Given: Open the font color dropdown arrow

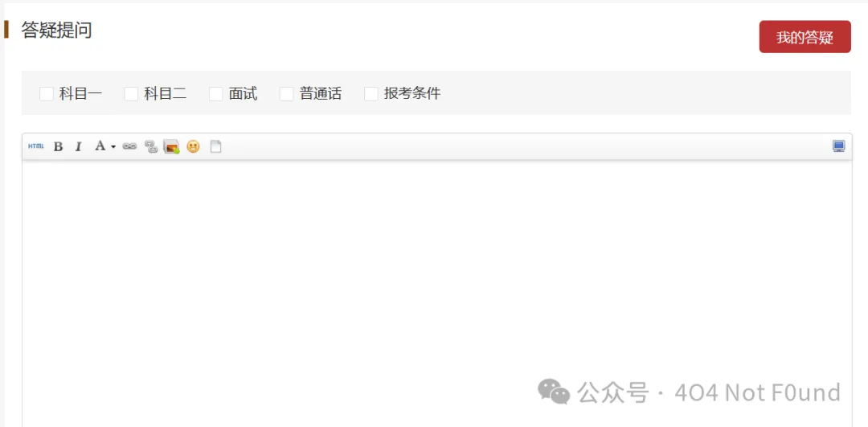Looking at the screenshot, I should point(113,147).
